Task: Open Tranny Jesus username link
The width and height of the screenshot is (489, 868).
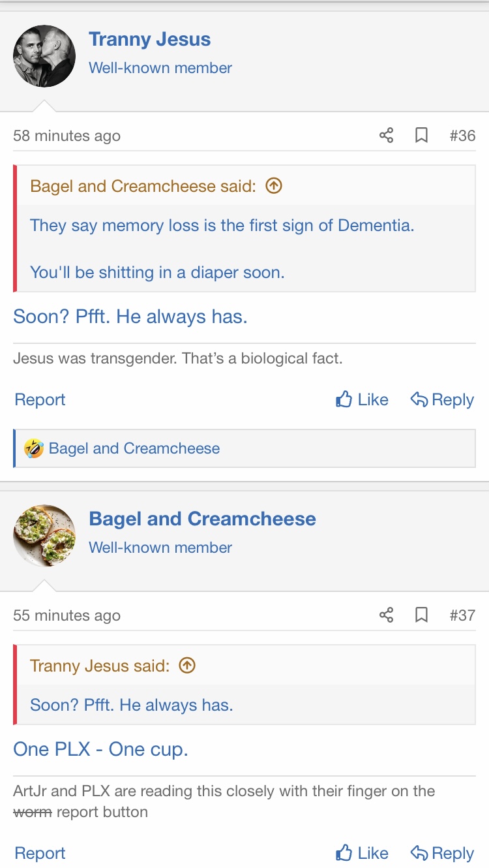Action: (x=149, y=39)
